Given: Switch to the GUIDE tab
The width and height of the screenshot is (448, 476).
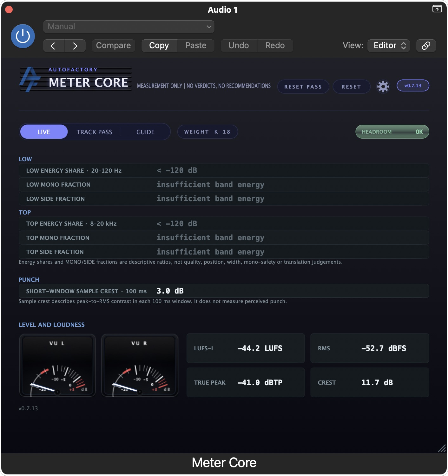Looking at the screenshot, I should point(145,132).
